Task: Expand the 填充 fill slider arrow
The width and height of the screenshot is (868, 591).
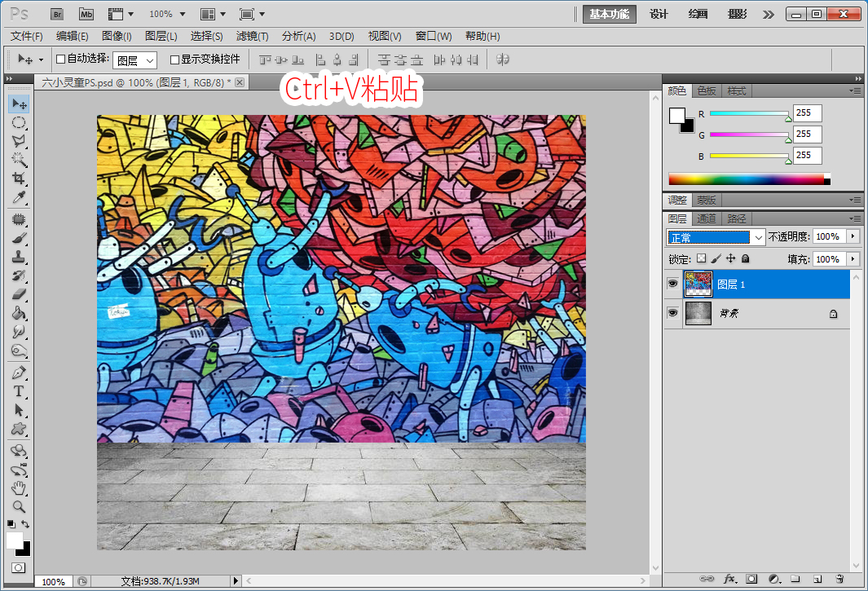Action: coord(853,258)
